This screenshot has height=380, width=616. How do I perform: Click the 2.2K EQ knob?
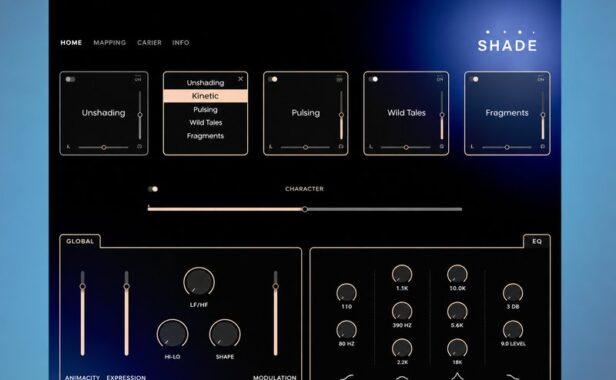[x=402, y=348]
